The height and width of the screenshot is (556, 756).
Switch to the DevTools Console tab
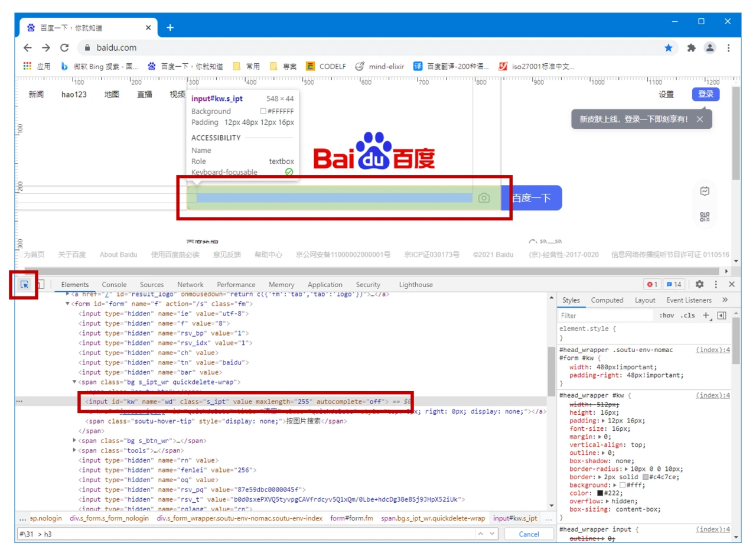pos(114,285)
